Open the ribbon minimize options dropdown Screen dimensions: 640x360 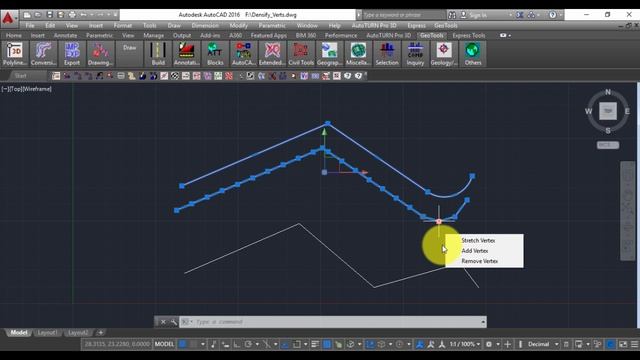(509, 36)
